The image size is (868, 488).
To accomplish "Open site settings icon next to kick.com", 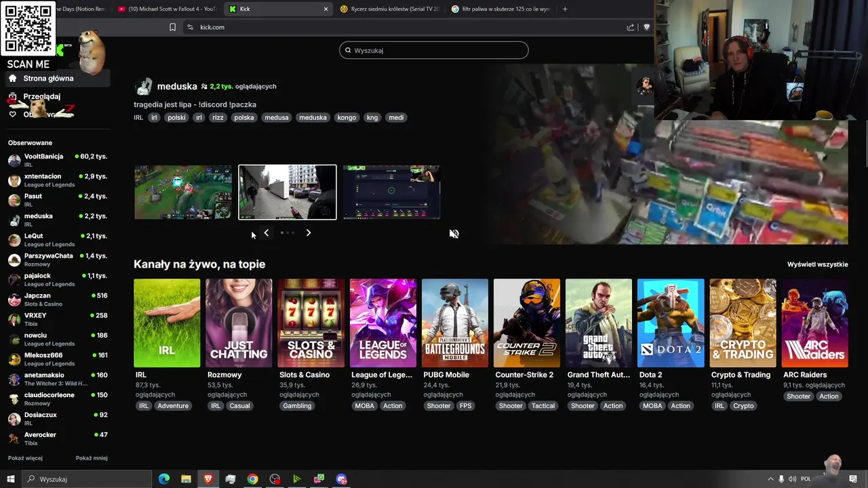I will (190, 27).
